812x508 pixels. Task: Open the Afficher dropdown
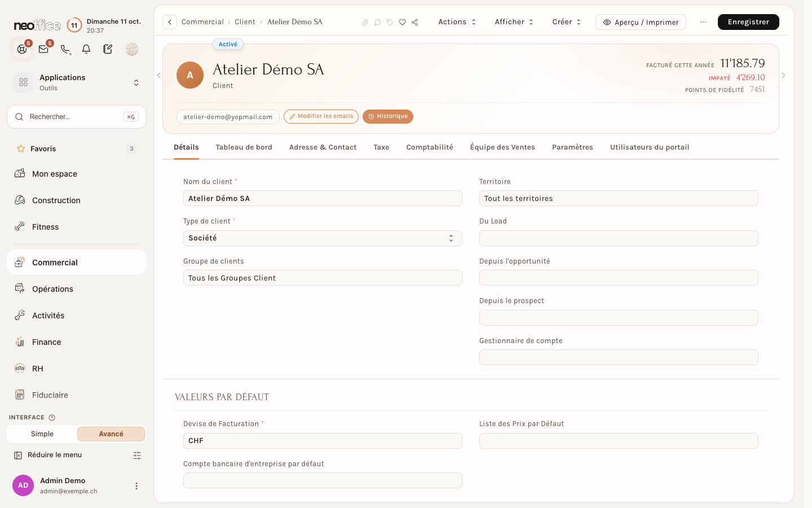tap(514, 22)
